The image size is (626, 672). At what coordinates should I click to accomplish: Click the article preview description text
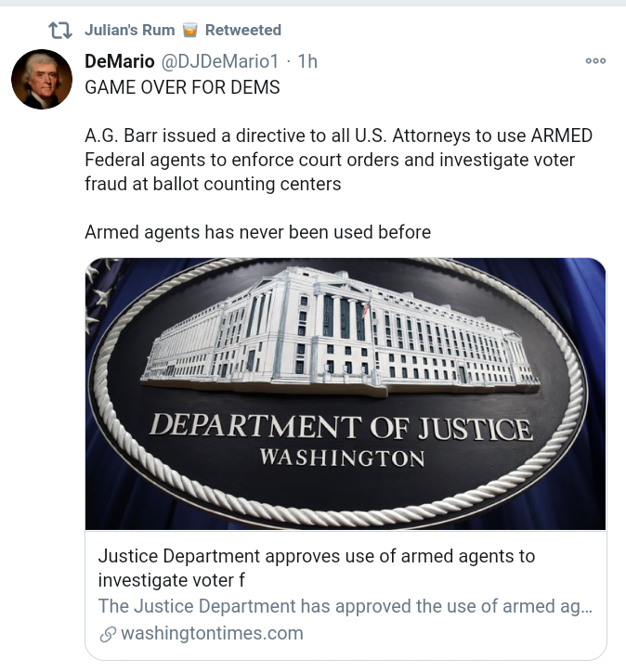point(345,607)
